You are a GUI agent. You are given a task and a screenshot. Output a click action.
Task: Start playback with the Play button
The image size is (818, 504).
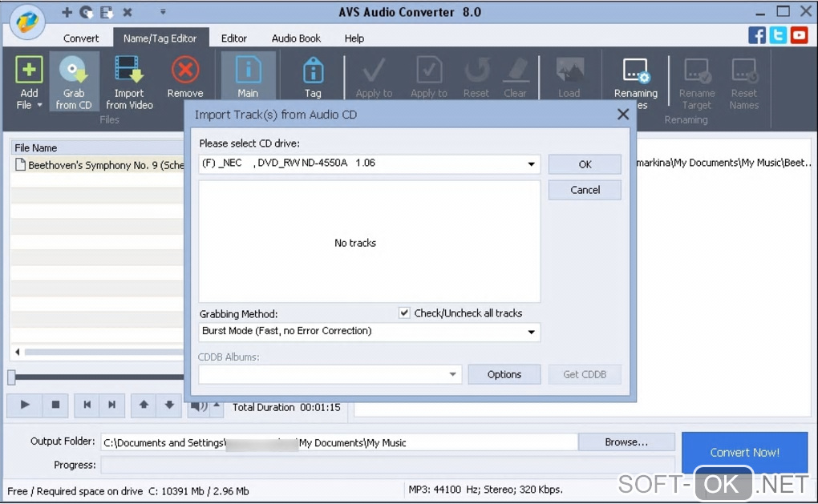click(x=24, y=405)
